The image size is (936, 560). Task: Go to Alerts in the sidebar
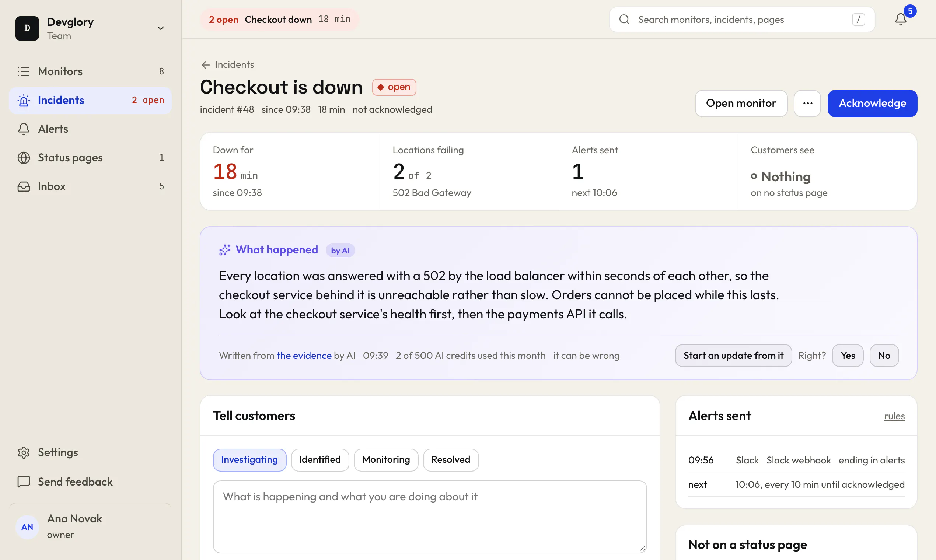click(90, 129)
